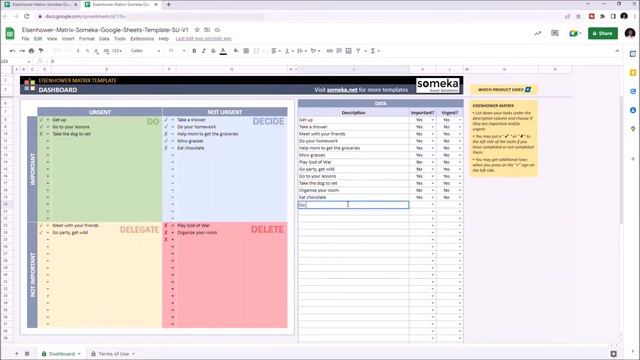640x360 pixels.
Task: Open Calendar in the side panel
Action: (633, 53)
